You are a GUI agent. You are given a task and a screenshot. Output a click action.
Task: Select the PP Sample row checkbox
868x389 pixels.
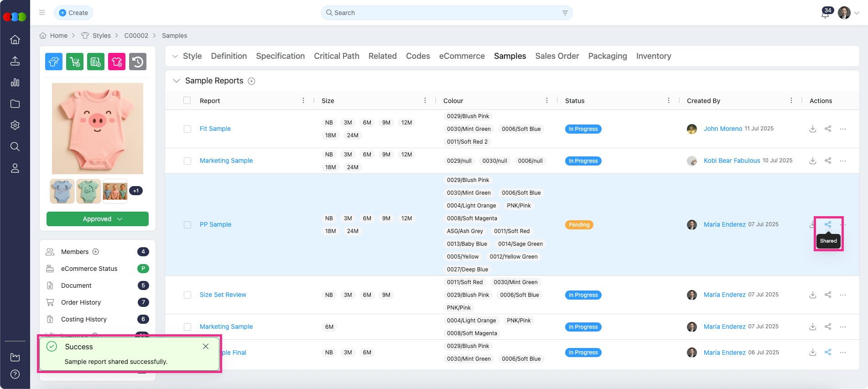tap(187, 225)
